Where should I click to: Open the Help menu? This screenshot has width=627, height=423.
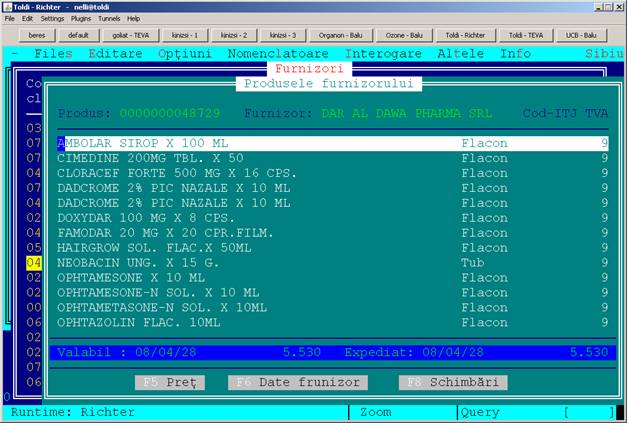(134, 19)
